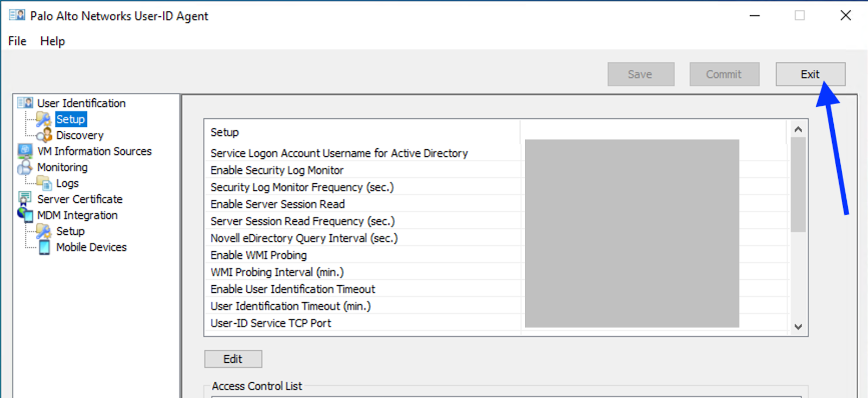Screen dimensions: 868x398
Task: Click the Monitoring person icon
Action: click(25, 167)
